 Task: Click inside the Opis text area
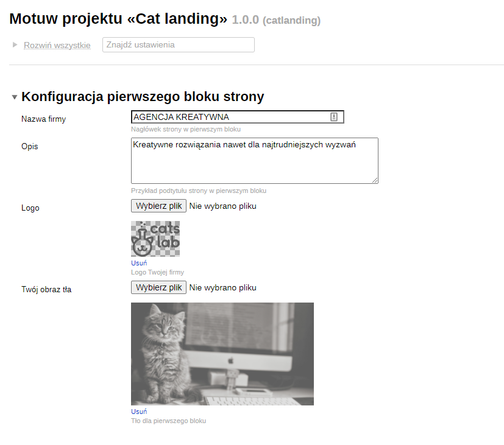coord(255,161)
